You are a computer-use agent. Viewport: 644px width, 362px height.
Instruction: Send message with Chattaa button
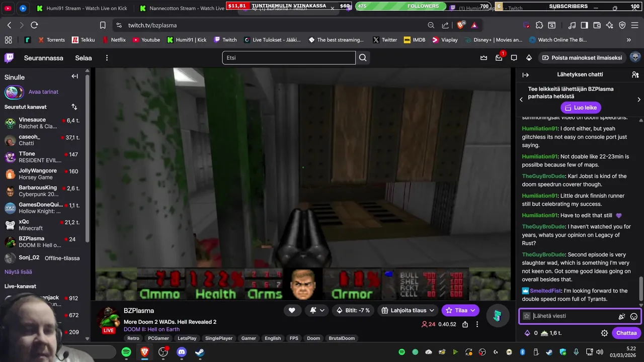tap(626, 333)
